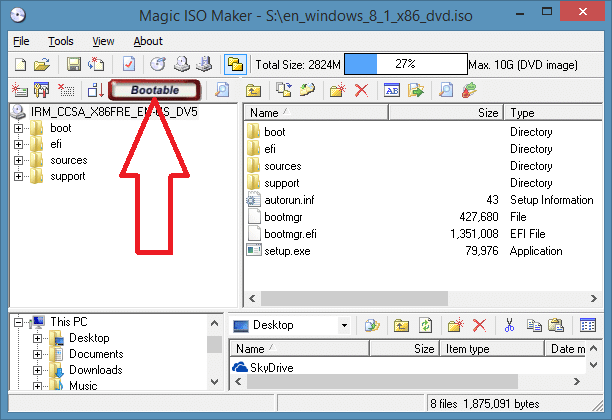Sort ISO files by Name column
Screen dimensions: 612x420
coord(316,113)
